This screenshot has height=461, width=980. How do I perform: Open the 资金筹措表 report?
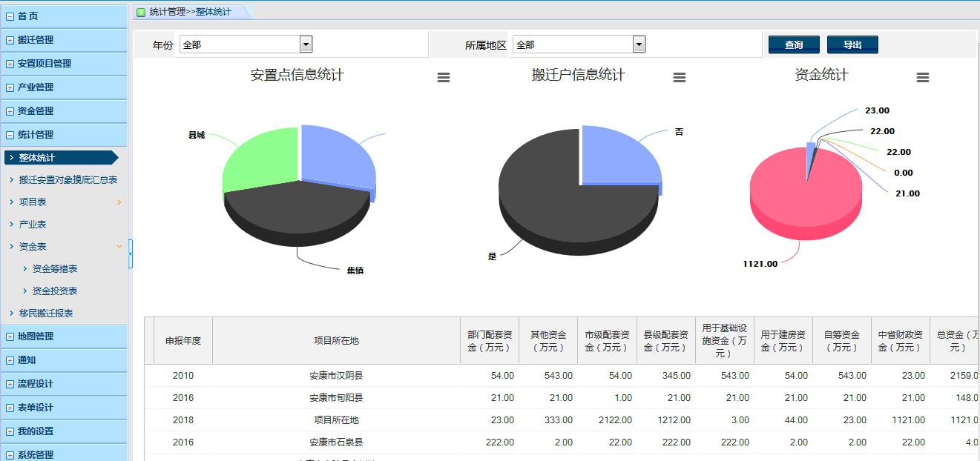[x=55, y=268]
